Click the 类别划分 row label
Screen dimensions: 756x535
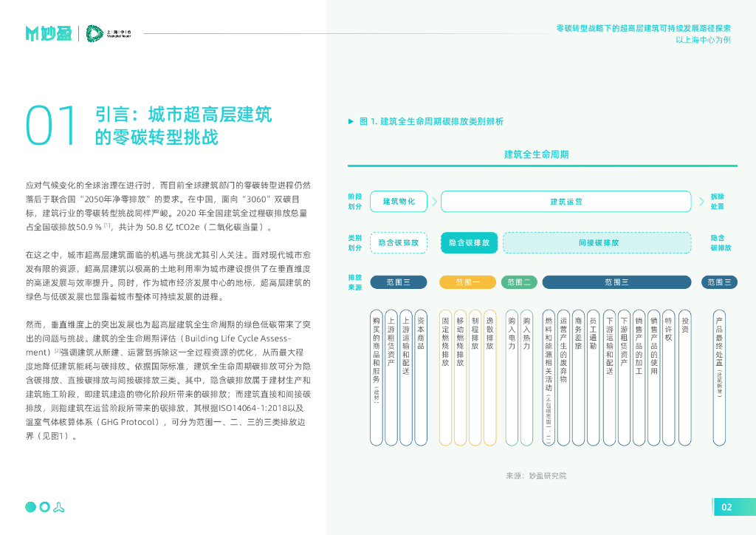pos(355,242)
